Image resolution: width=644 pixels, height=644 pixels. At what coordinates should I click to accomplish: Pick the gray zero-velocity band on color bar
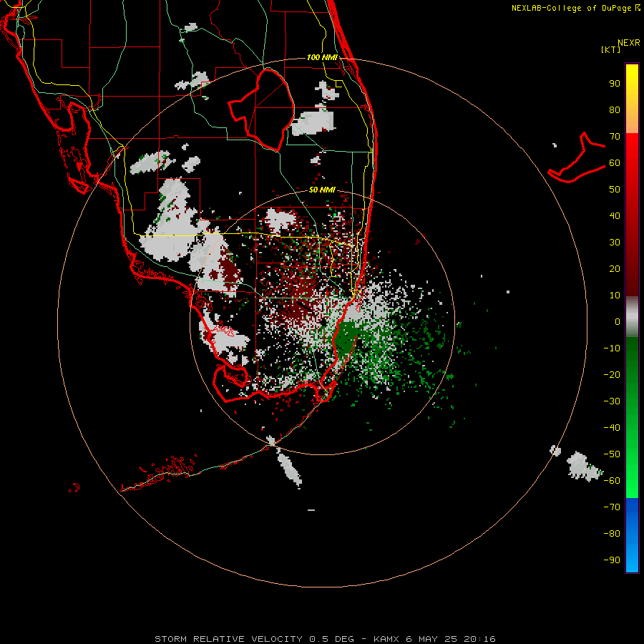coord(632,317)
